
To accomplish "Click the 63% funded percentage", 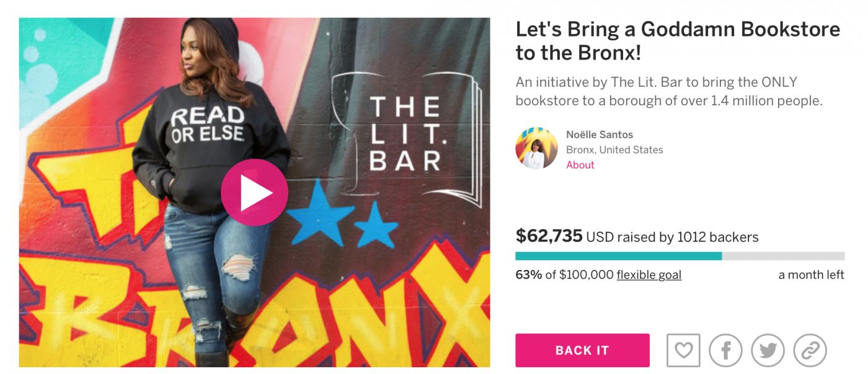I will click(x=528, y=275).
